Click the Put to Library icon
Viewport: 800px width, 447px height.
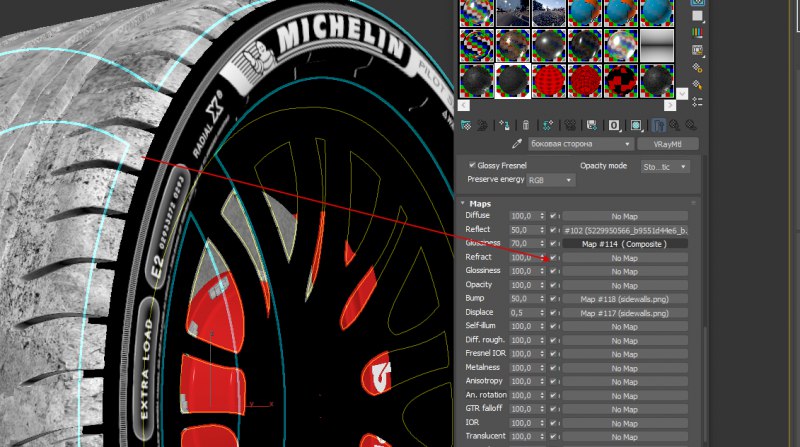591,125
